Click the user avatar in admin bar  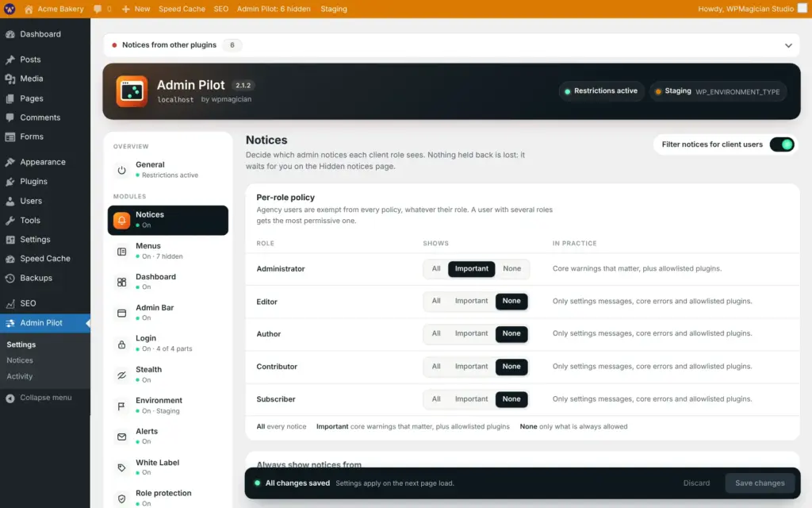802,9
